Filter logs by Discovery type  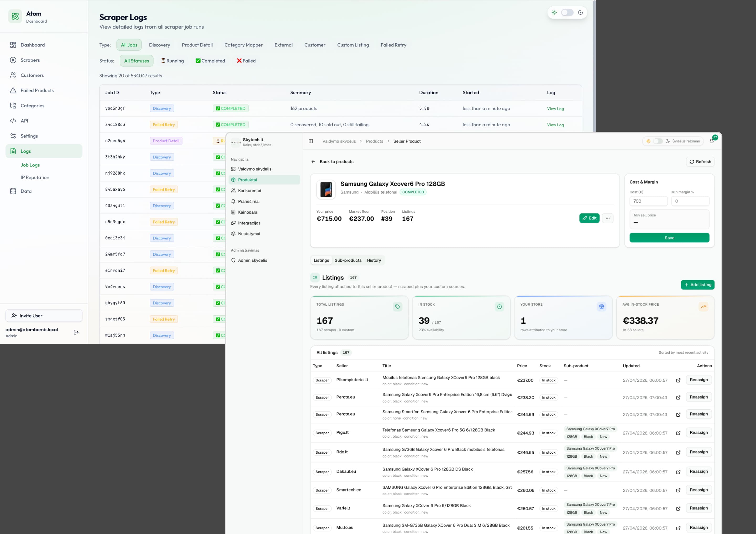[x=159, y=45]
